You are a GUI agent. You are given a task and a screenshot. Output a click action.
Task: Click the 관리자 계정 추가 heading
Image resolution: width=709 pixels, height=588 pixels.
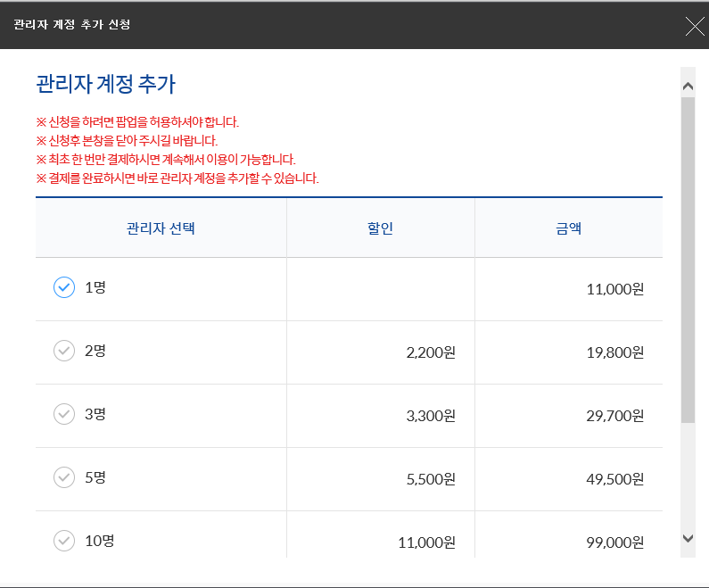tap(105, 84)
